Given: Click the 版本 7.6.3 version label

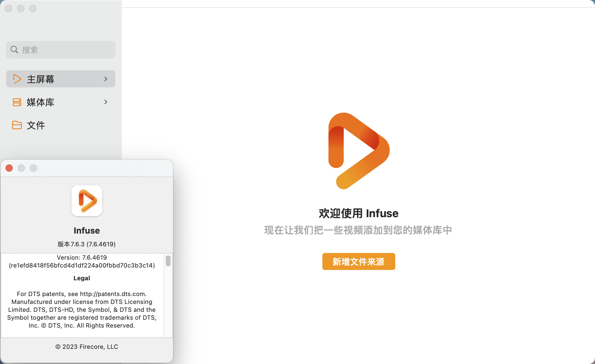Looking at the screenshot, I should 87,244.
